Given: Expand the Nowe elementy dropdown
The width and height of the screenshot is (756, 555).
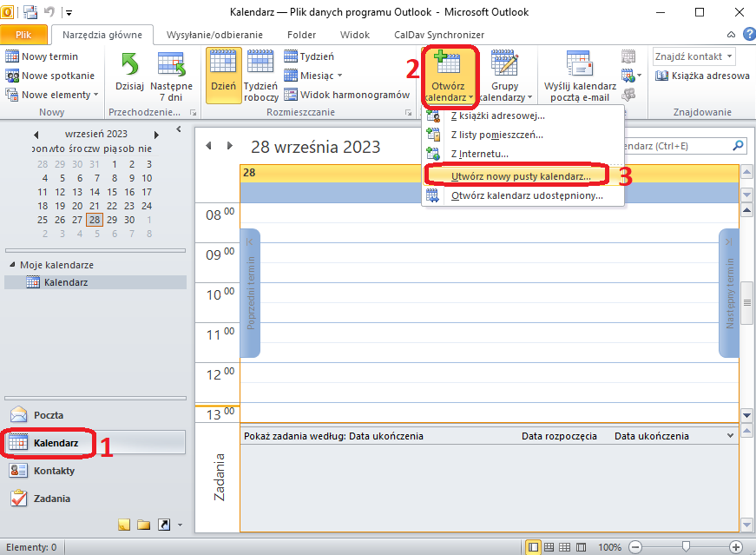Looking at the screenshot, I should [52, 95].
